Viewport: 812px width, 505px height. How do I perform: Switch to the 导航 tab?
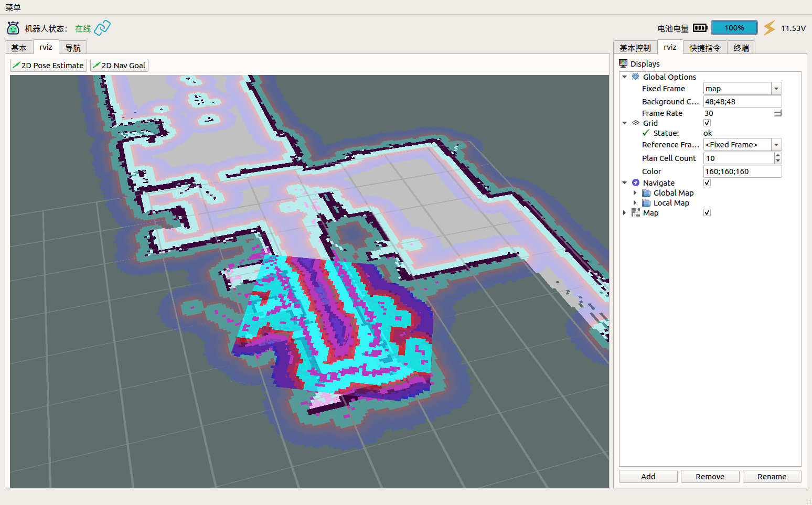(73, 48)
